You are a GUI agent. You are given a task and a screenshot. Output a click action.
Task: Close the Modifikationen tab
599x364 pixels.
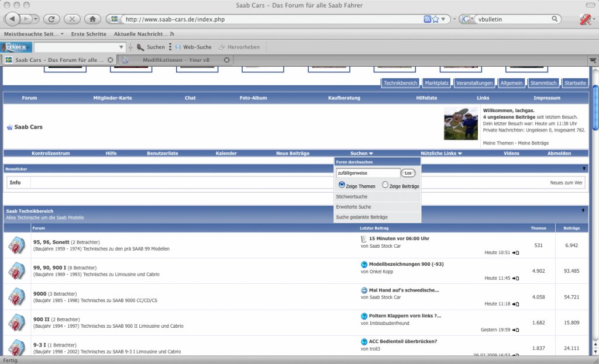pyautogui.click(x=226, y=60)
